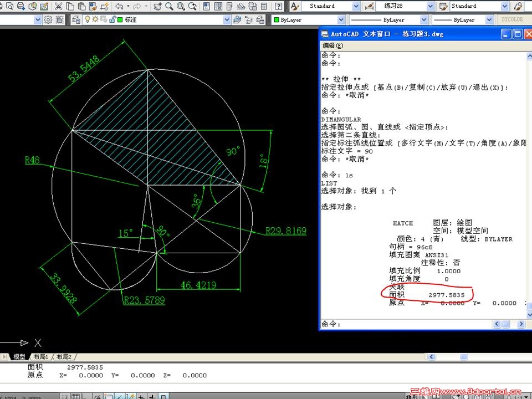Click the text window scroll-up arrow
The height and width of the screenshot is (399, 532).
(529, 55)
